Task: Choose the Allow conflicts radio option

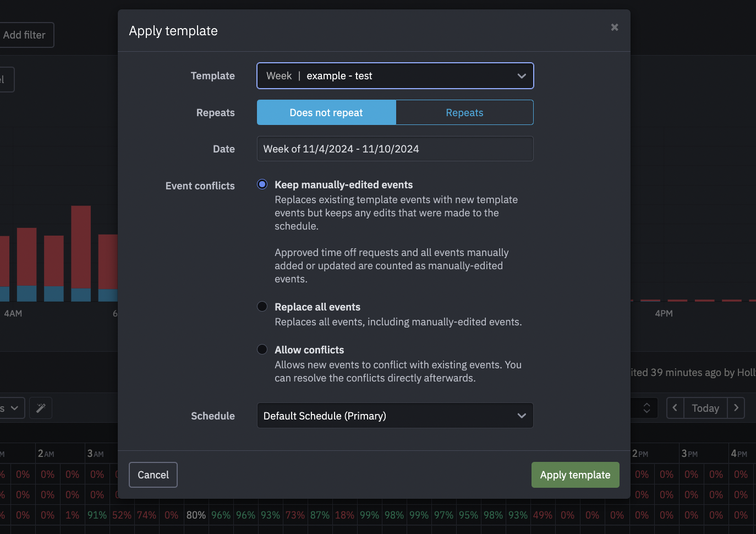Action: 262,350
